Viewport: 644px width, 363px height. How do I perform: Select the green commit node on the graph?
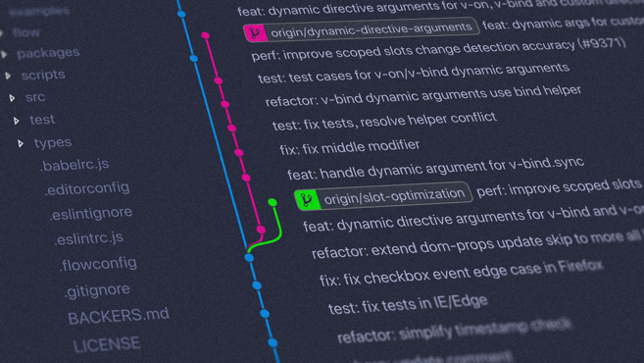[x=272, y=202]
